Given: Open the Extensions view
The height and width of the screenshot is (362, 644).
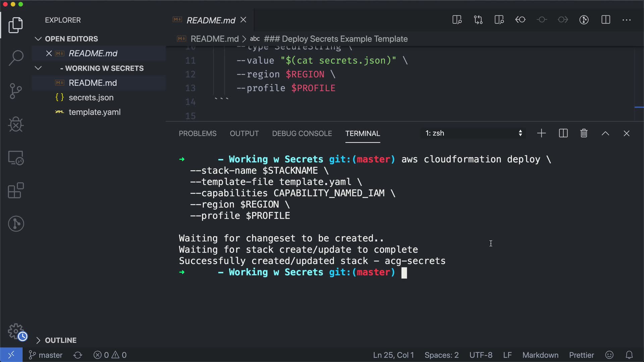Looking at the screenshot, I should [16, 190].
